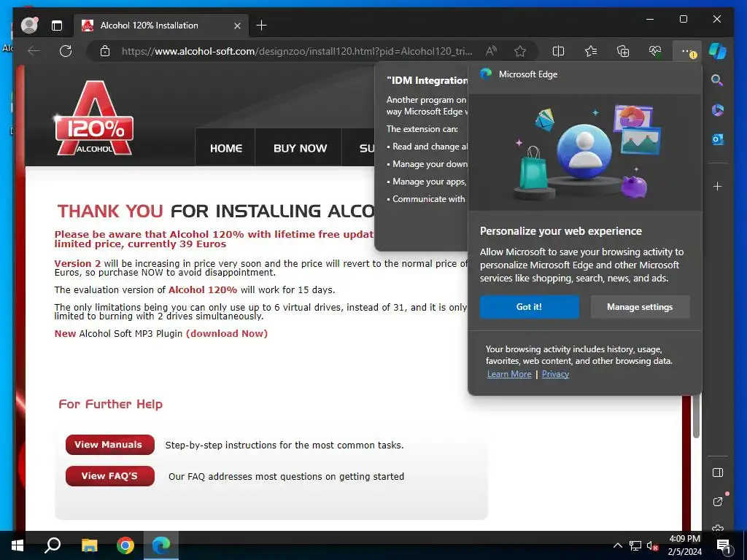
Task: Click the browser back arrow
Action: tap(34, 51)
